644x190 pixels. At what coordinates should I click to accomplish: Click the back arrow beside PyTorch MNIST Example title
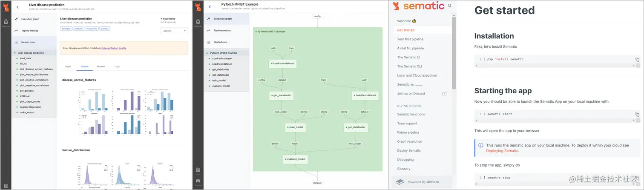coord(210,7)
